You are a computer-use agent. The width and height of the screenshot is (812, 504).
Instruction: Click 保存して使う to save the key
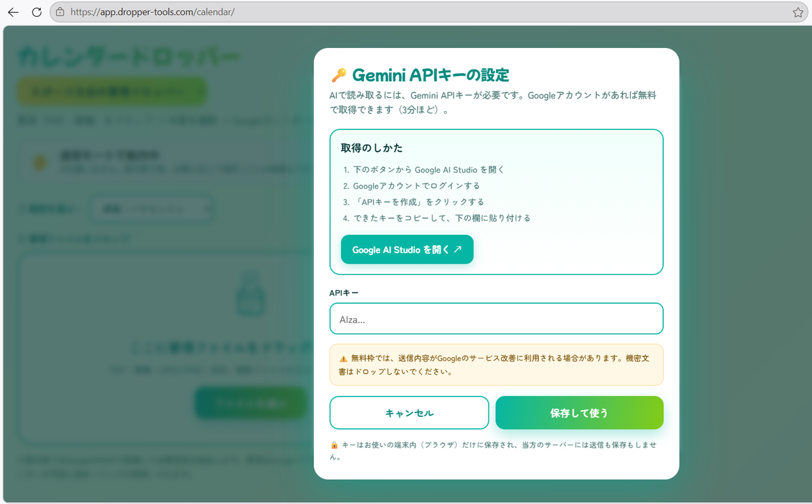click(579, 413)
